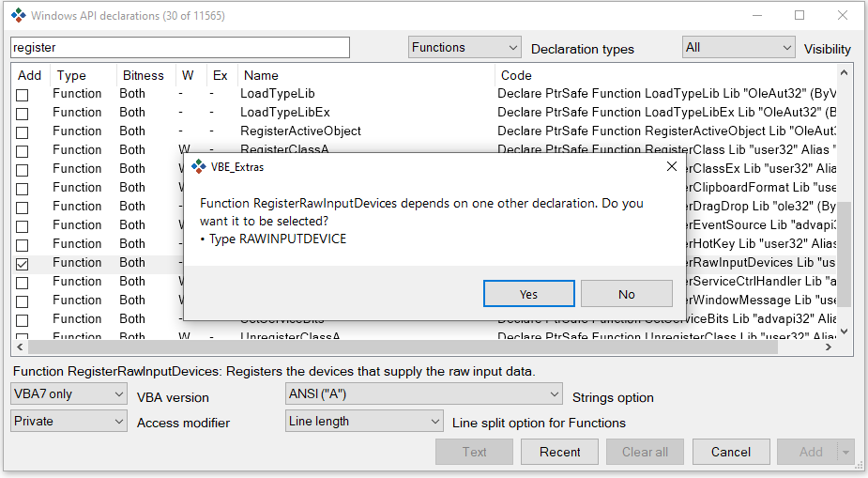Click the Windows API declarations window icon
This screenshot has width=868, height=478.
point(18,16)
